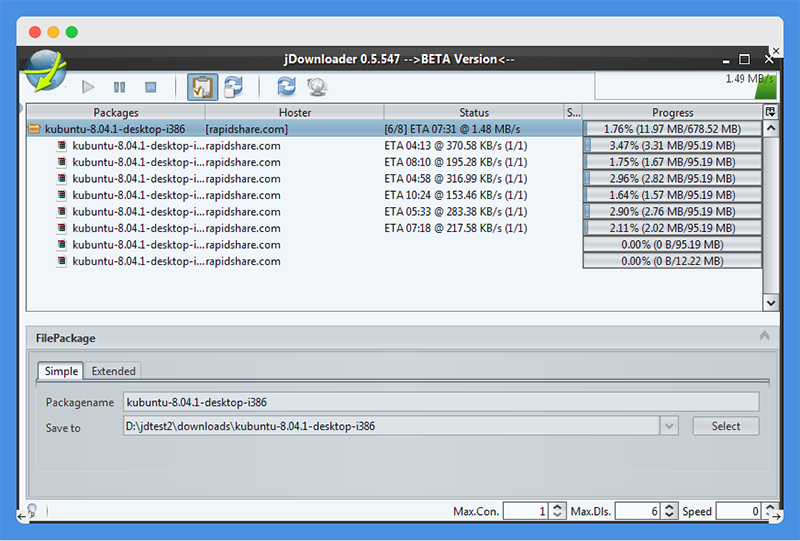The width and height of the screenshot is (800, 541).
Task: Click the green macOS zoom button
Action: pos(72,32)
